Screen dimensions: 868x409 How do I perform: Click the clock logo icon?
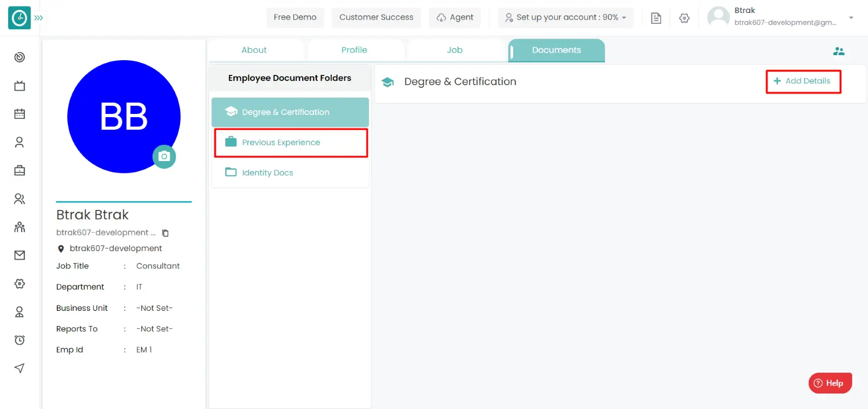(20, 18)
